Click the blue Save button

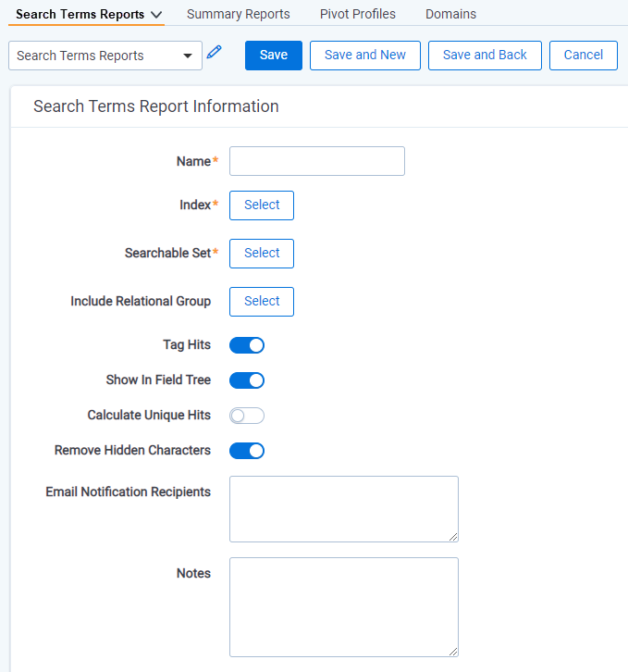point(274,56)
